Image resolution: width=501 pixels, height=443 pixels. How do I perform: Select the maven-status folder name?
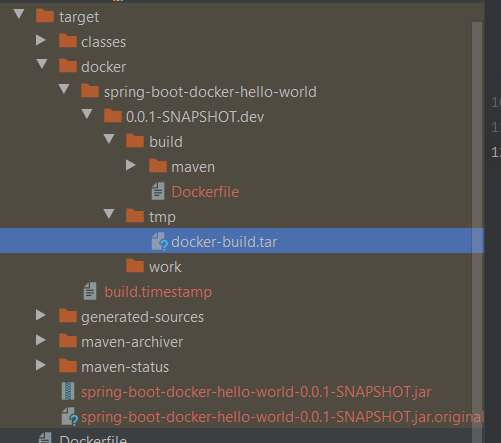tap(125, 367)
